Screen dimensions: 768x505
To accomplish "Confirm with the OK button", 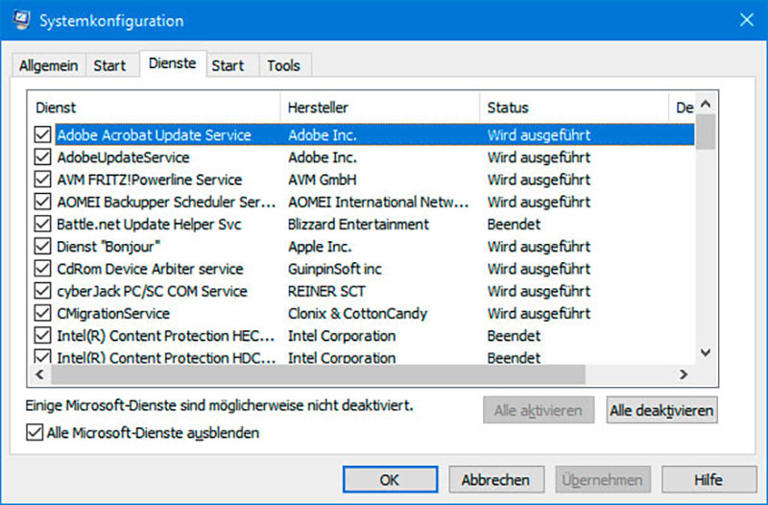I will click(x=390, y=480).
